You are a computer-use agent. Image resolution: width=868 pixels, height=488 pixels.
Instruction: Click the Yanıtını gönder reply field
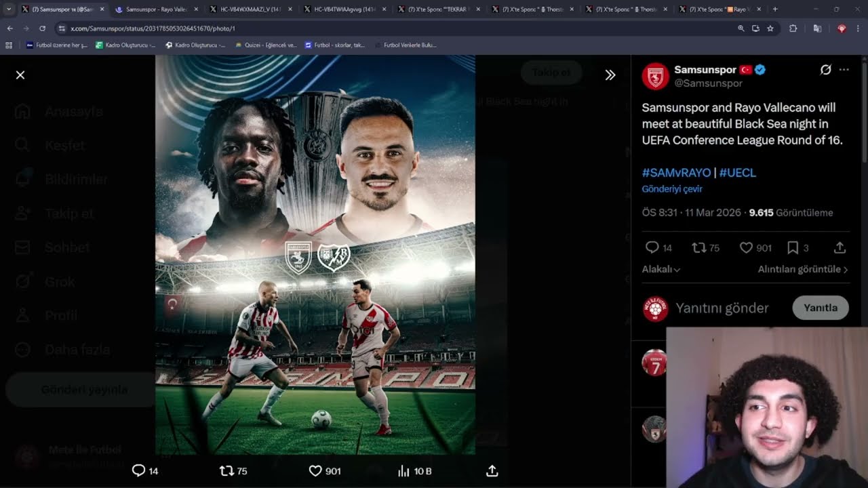coord(722,308)
